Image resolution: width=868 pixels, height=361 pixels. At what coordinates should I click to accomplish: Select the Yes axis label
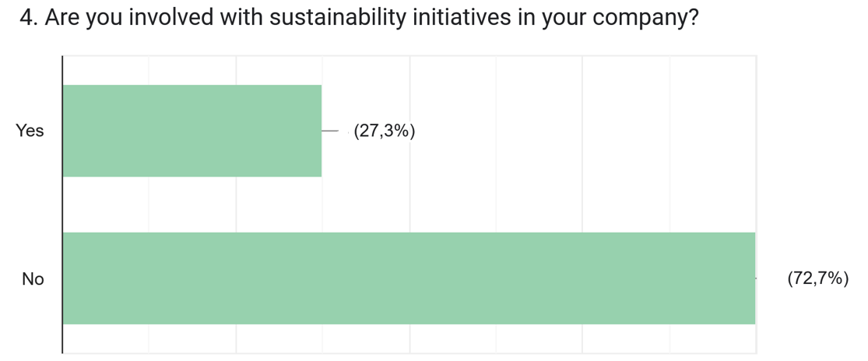[30, 131]
